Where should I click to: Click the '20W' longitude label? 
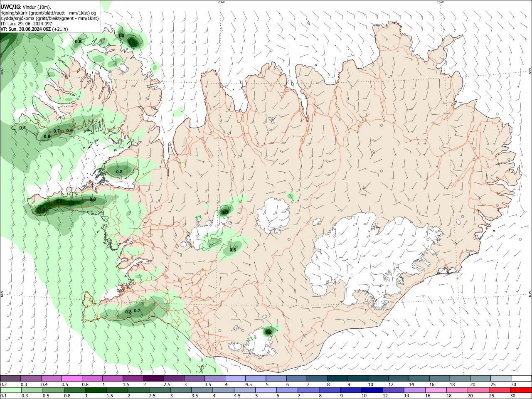221,2
